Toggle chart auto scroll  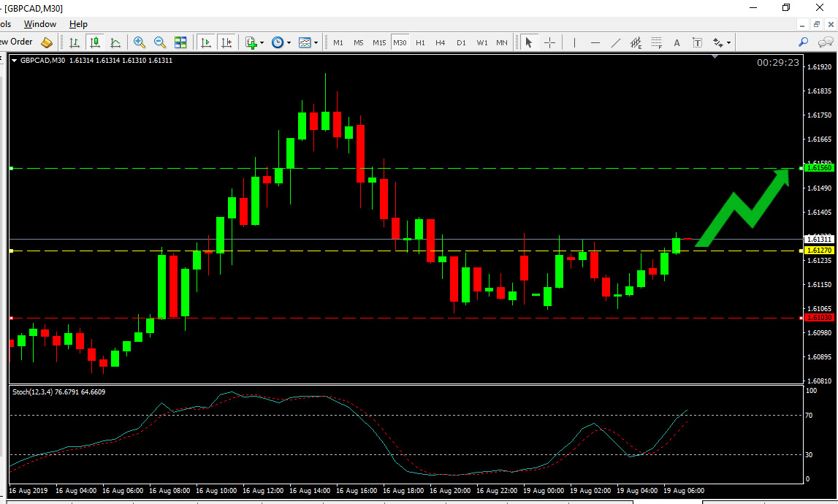point(205,42)
